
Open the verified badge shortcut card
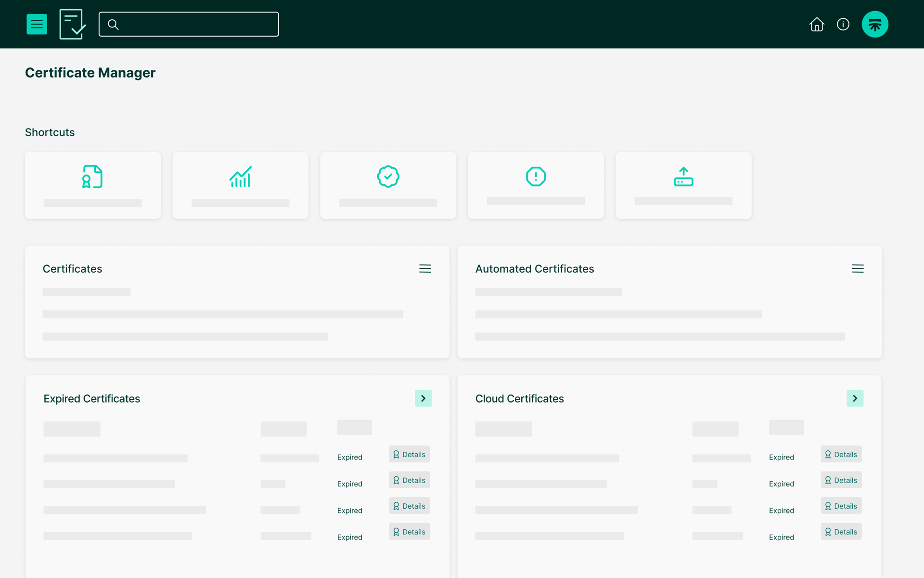pos(388,185)
